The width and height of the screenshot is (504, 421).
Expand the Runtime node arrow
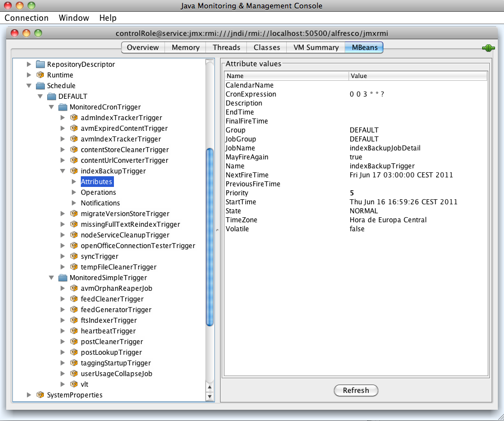[29, 75]
